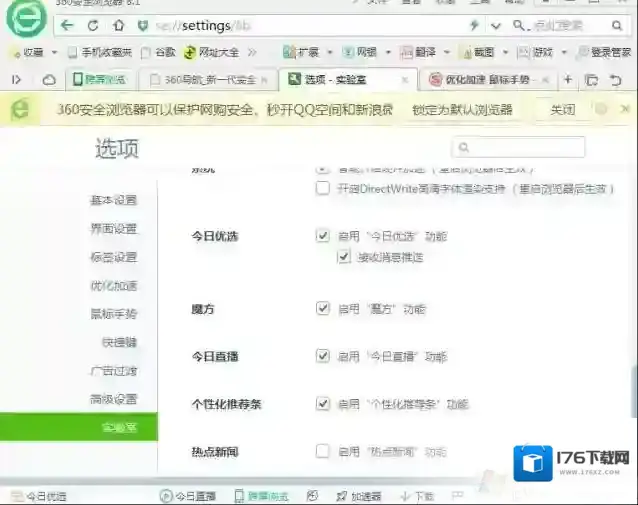638x505 pixels.
Task: Click 关闭 button on notification bar
Action: pos(563,109)
